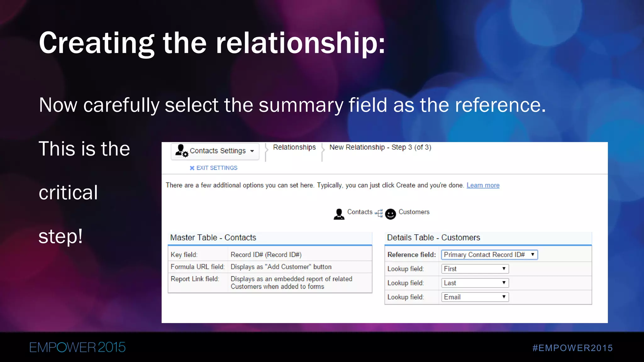Click the Exit Settings X icon

[x=192, y=168]
